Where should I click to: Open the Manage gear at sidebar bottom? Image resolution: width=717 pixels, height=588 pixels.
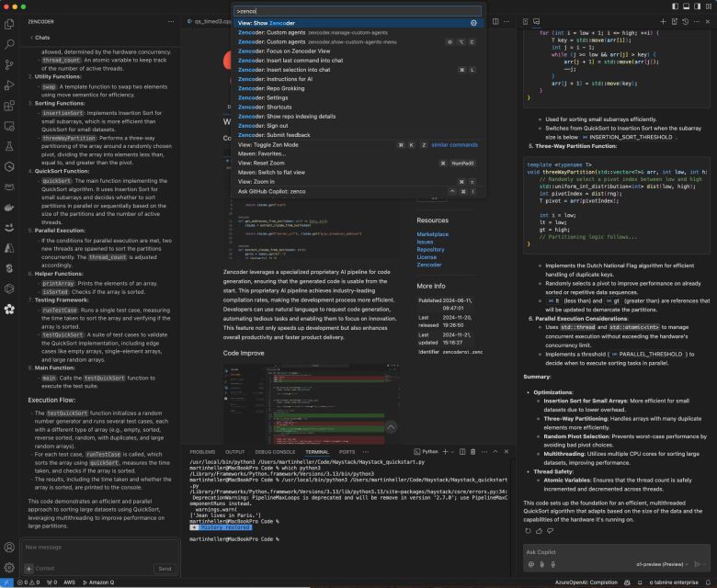coord(9,569)
